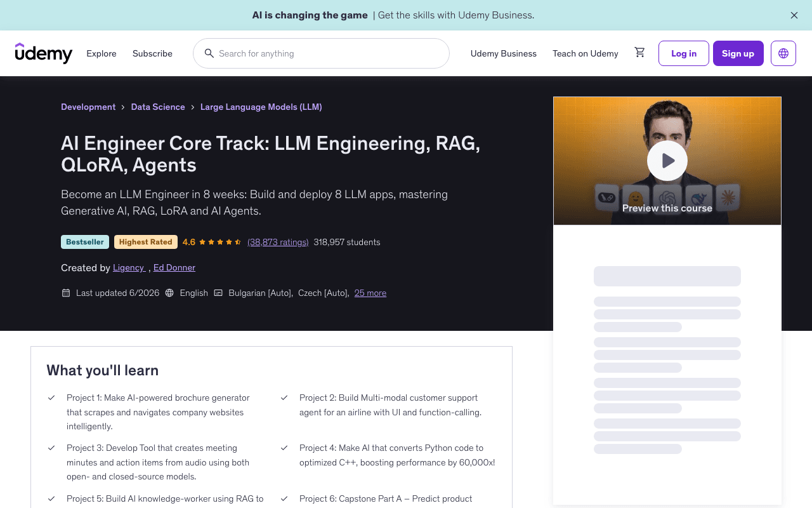Click the Project 6 Capstone Part A text
Viewport: 812px width, 508px height.
point(386,498)
